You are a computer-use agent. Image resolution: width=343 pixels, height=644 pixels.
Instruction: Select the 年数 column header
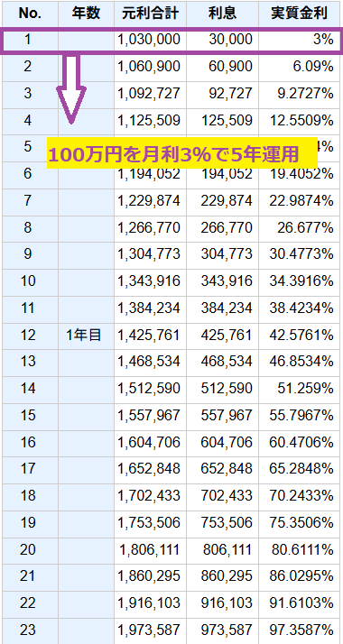coord(86,14)
